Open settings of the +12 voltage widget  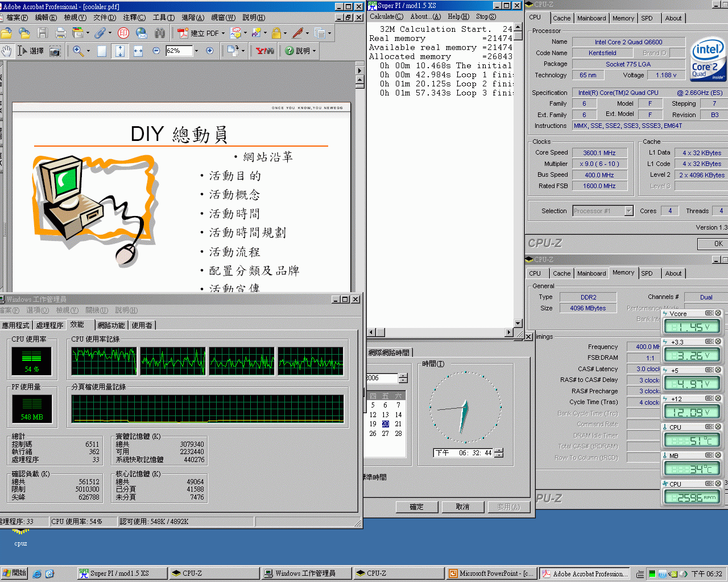point(709,398)
